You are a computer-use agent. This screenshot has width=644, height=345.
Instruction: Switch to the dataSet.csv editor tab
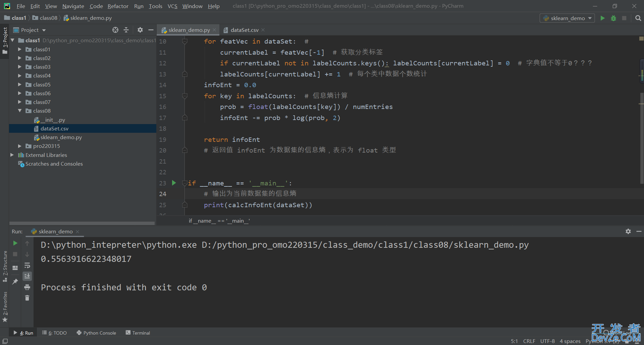click(245, 30)
